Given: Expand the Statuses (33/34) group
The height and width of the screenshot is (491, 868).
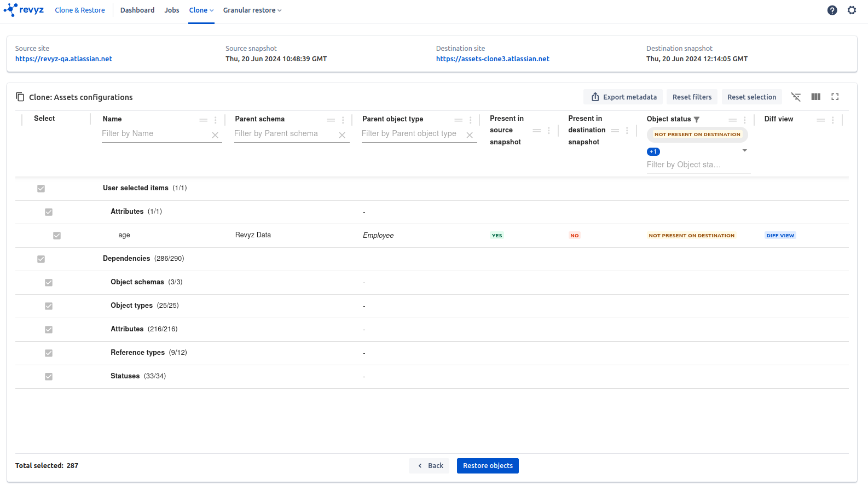Looking at the screenshot, I should click(x=138, y=376).
